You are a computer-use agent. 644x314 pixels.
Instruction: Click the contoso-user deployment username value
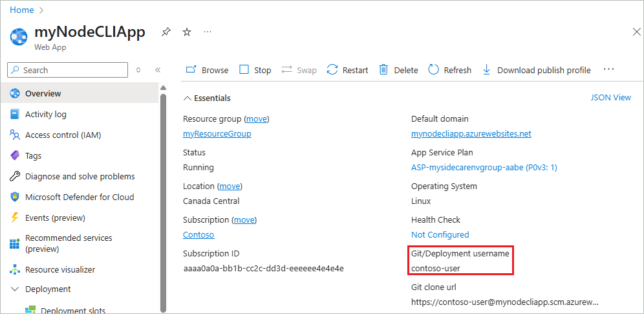pos(436,269)
